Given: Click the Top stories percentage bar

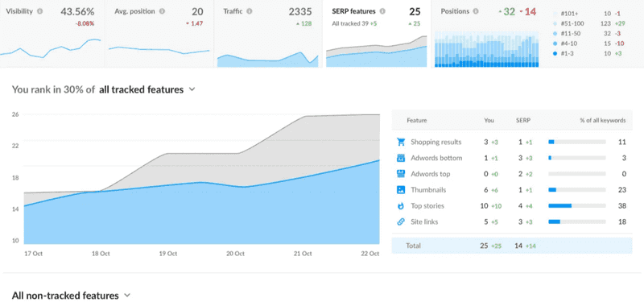Looking at the screenshot, I should pos(576,206).
